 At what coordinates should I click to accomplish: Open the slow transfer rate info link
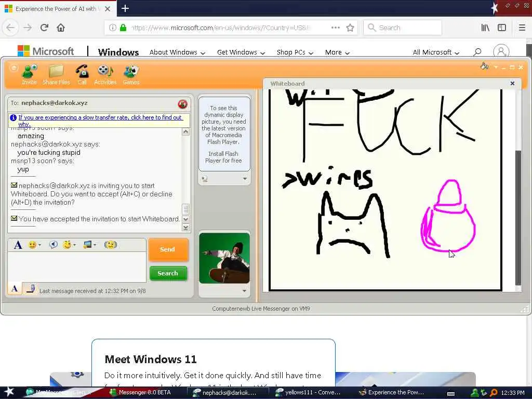click(100, 121)
